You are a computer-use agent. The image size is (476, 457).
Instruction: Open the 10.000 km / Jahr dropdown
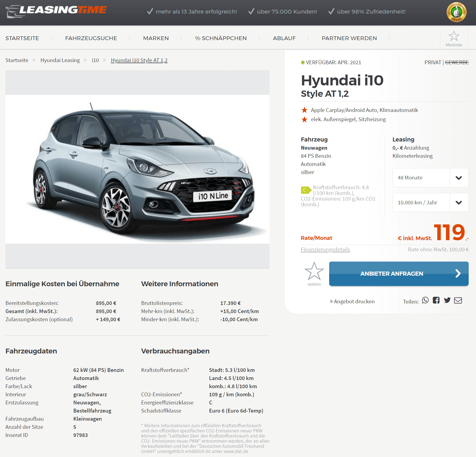click(430, 202)
